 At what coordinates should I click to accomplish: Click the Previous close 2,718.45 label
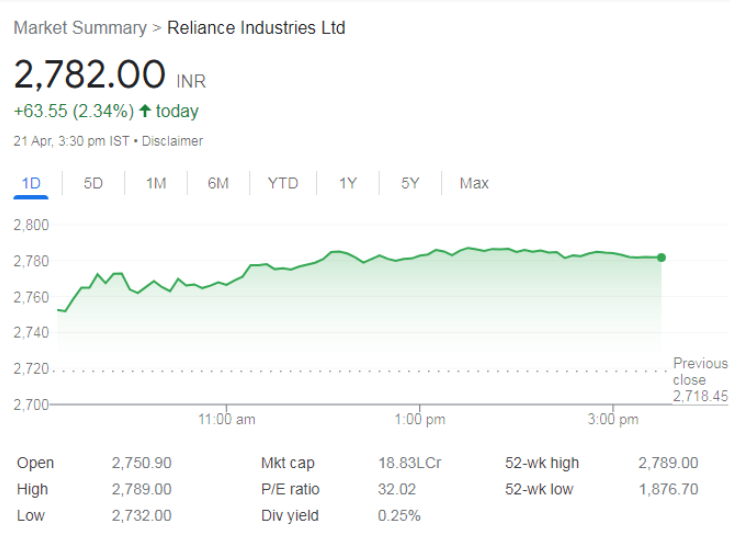tap(700, 380)
